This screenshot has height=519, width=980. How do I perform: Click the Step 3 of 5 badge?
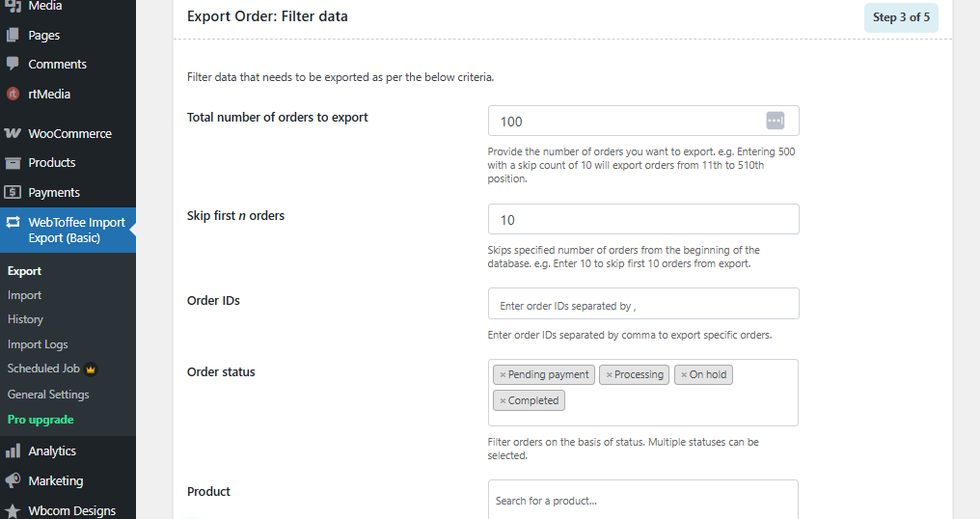point(901,17)
